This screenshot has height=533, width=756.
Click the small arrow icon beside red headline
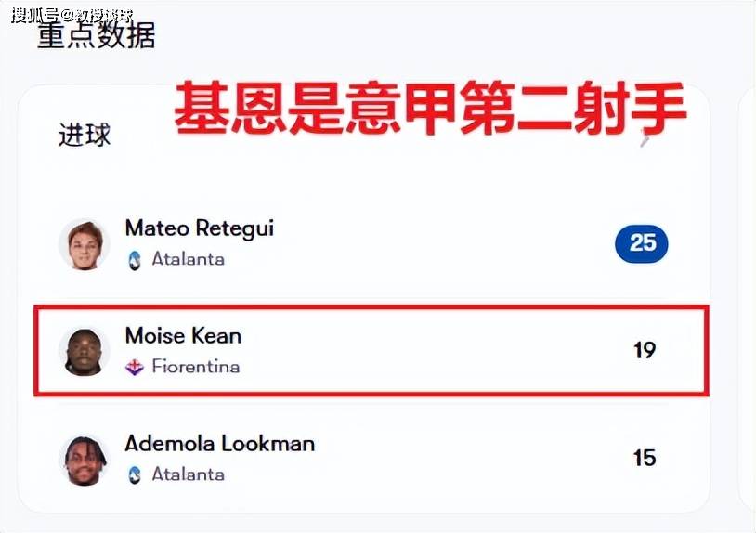tap(645, 138)
